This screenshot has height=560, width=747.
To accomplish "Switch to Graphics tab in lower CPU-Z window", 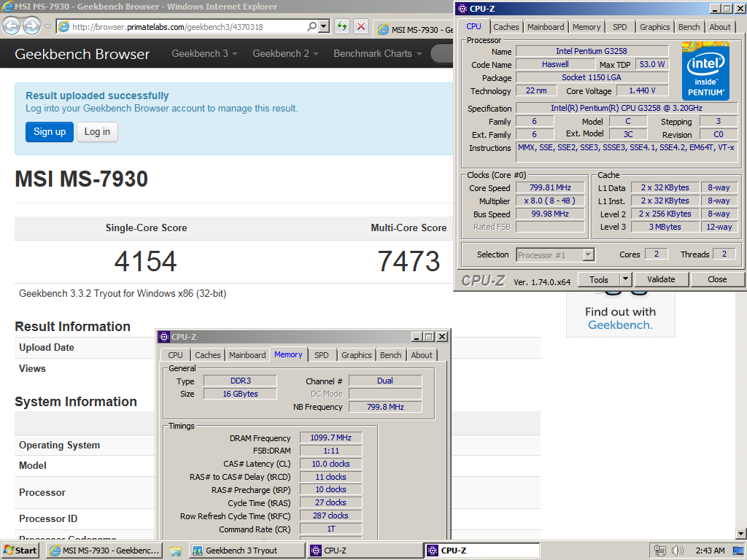I will (356, 355).
